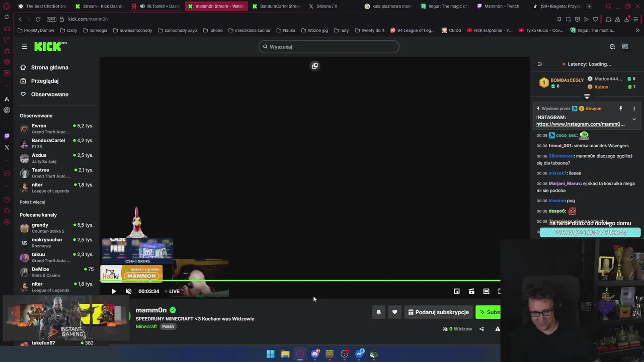Open the ProjektyDomow bookmark folder
The height and width of the screenshot is (362, 644).
click(36, 30)
